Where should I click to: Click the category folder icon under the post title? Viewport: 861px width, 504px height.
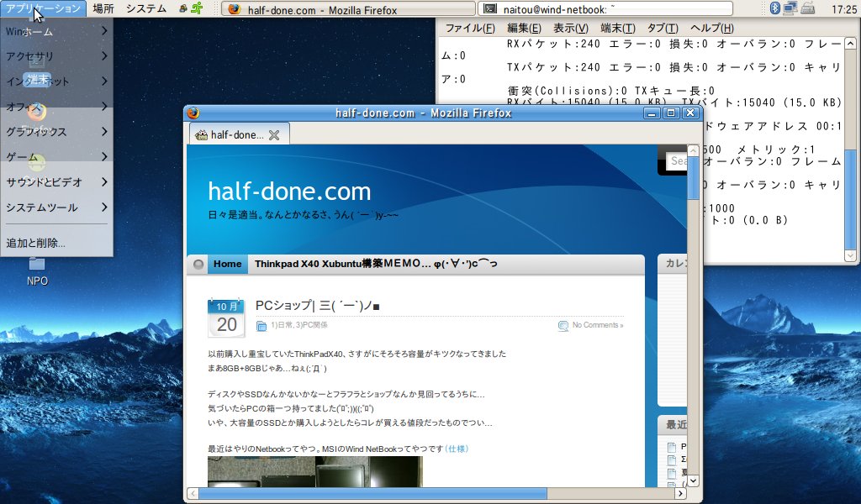click(x=262, y=326)
